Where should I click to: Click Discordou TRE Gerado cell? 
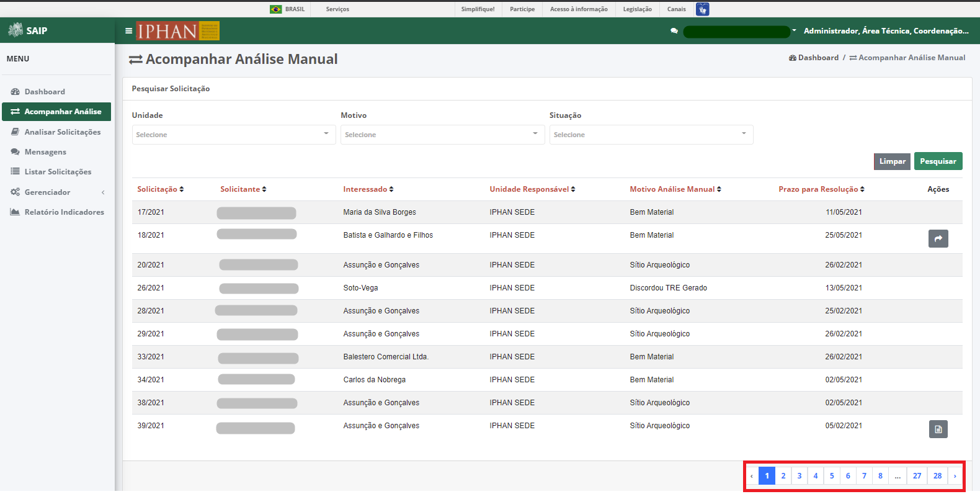[669, 288]
